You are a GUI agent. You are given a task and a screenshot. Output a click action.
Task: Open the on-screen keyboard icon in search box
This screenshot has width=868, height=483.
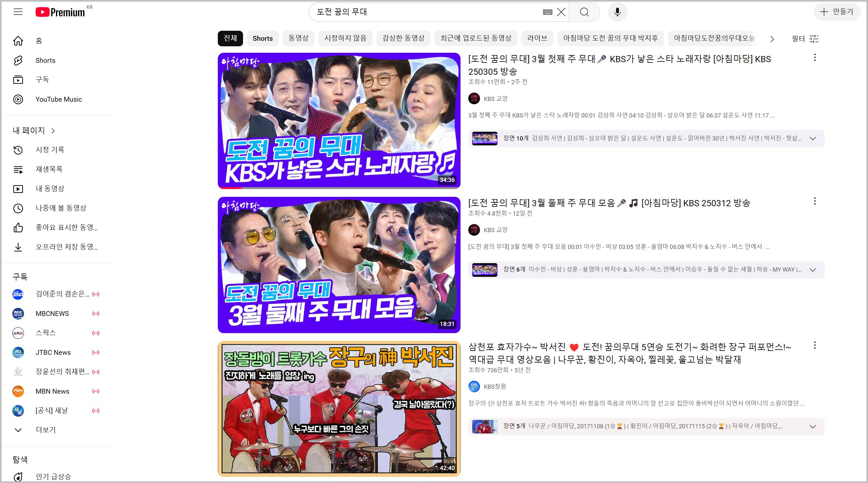548,12
